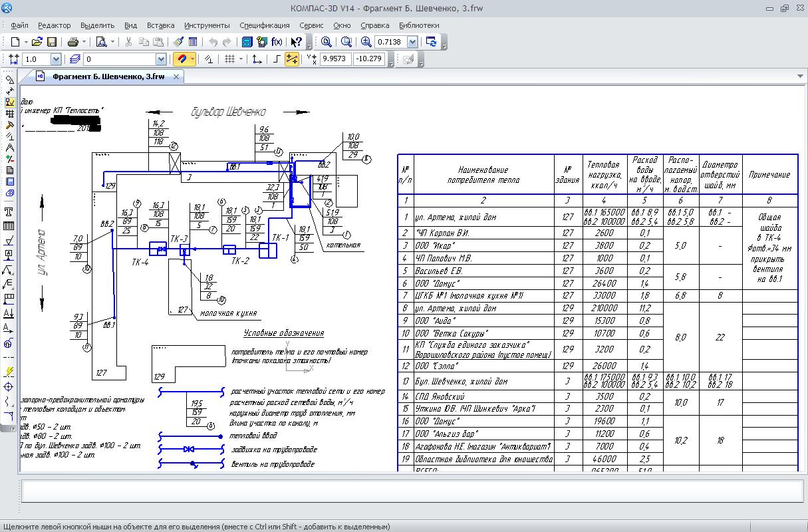The image size is (808, 532).
Task: Expand the zoom scale 0.7138 dropdown
Action: pos(412,42)
